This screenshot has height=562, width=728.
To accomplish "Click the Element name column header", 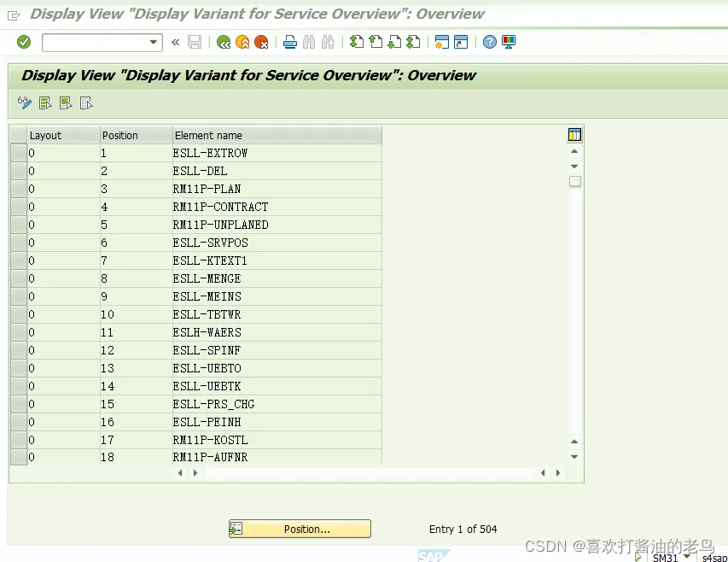I will click(277, 136).
